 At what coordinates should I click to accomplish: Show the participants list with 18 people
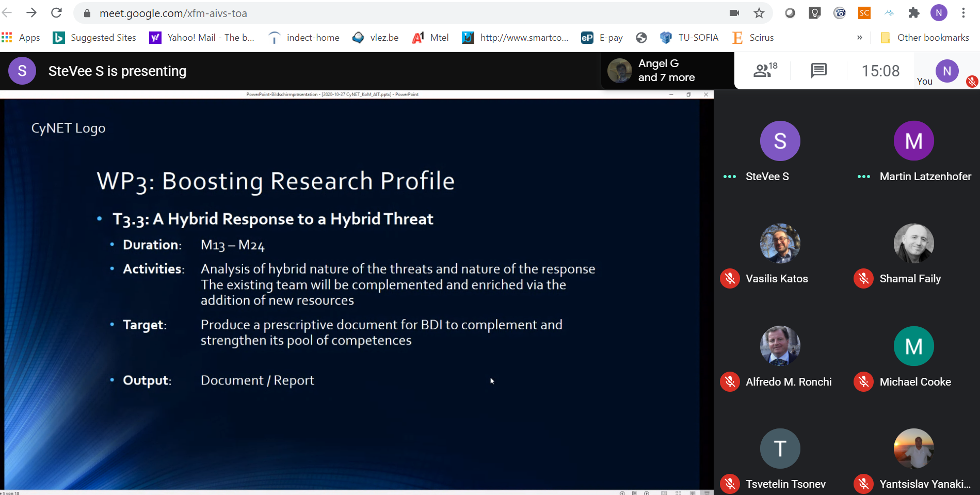pos(766,70)
